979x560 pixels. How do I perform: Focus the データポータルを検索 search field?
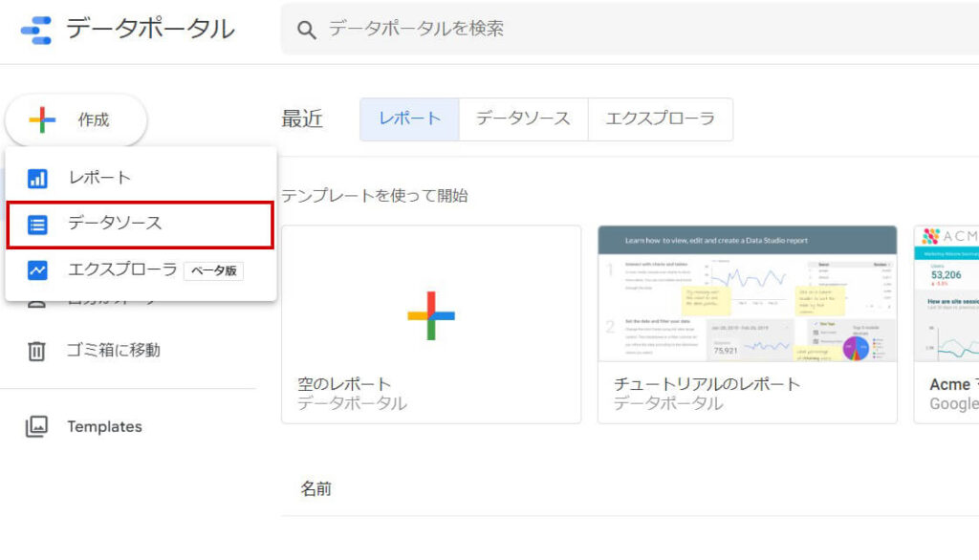click(629, 29)
